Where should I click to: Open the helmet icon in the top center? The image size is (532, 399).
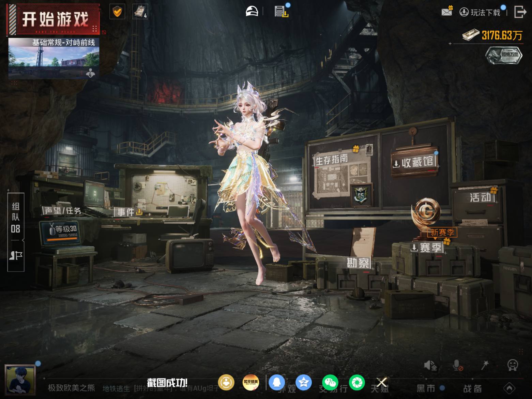[252, 11]
